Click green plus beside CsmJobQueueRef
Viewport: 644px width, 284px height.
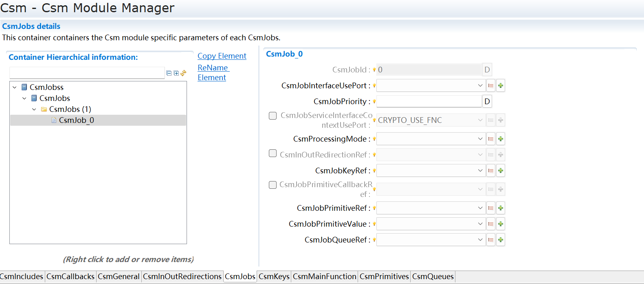click(501, 240)
